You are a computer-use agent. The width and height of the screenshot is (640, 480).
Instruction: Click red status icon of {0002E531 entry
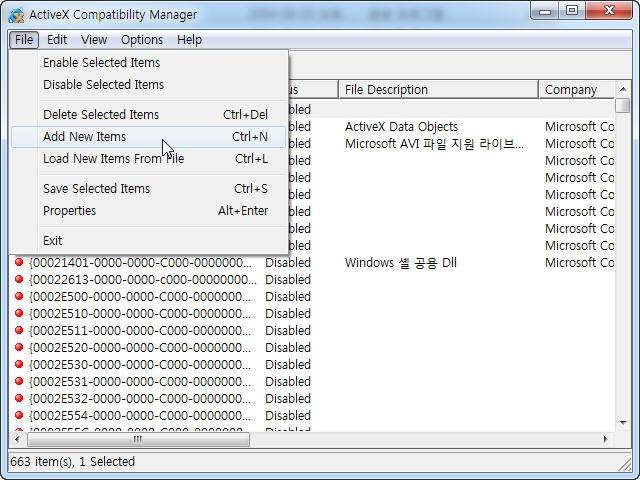(19, 382)
